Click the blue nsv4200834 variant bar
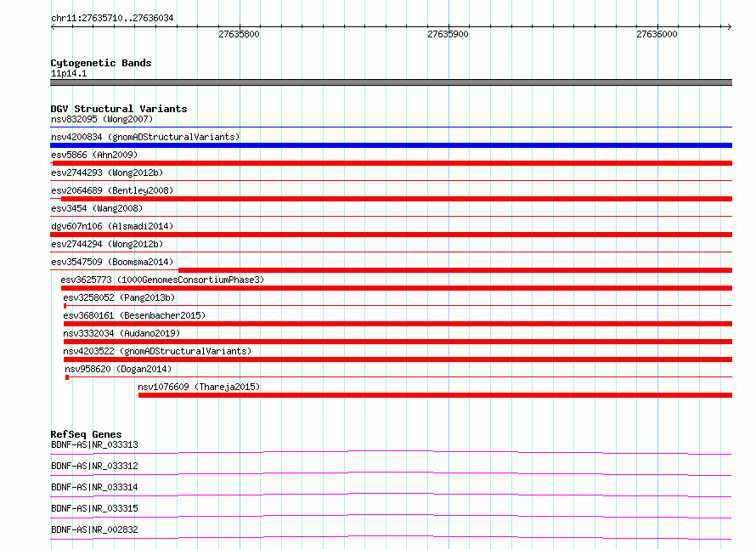The width and height of the screenshot is (756, 549). point(391,145)
